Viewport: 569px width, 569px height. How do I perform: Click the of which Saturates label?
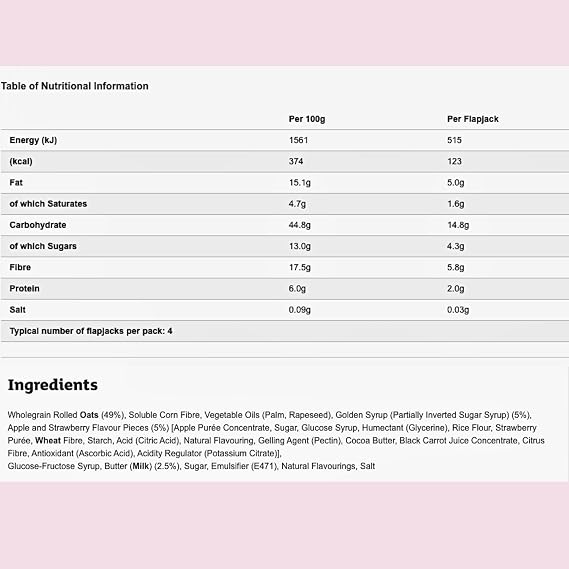pos(48,204)
